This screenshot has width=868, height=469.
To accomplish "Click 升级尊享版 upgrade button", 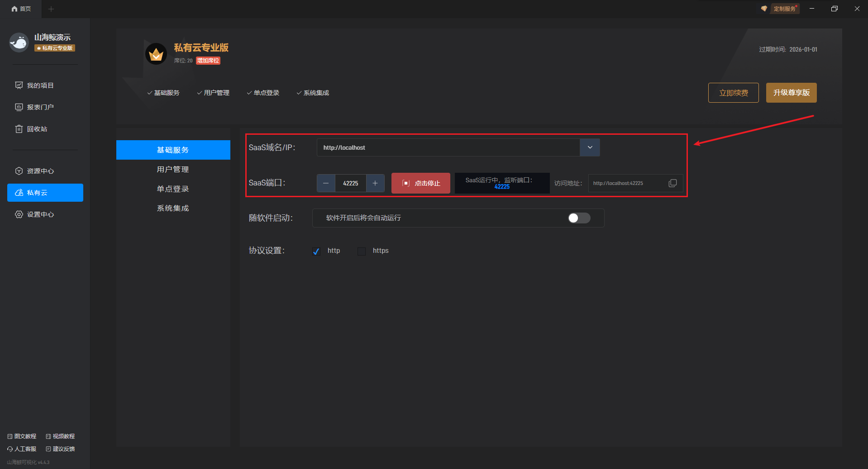I will (x=791, y=93).
